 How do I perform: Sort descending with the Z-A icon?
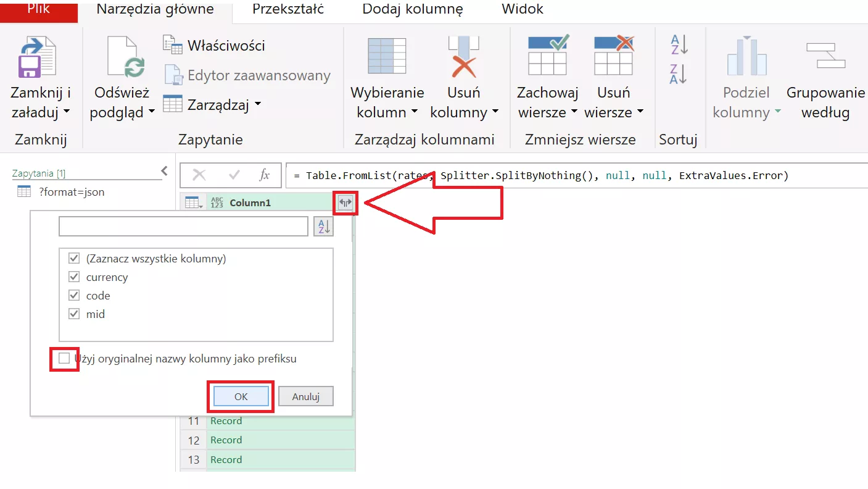click(678, 73)
